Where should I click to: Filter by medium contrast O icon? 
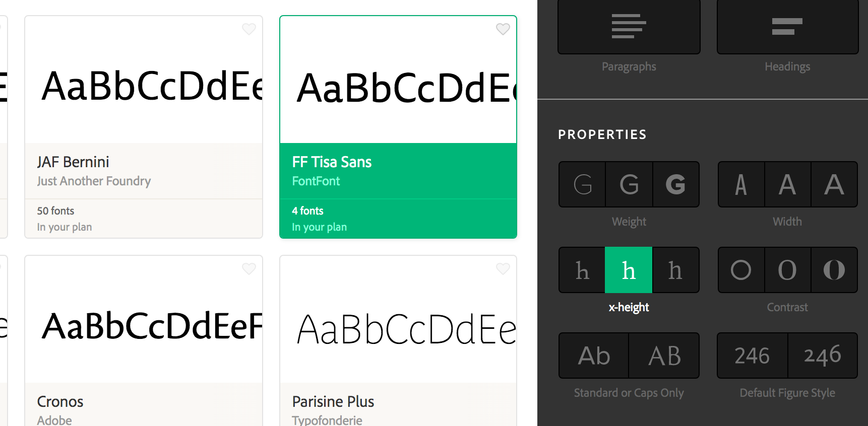[x=787, y=270]
